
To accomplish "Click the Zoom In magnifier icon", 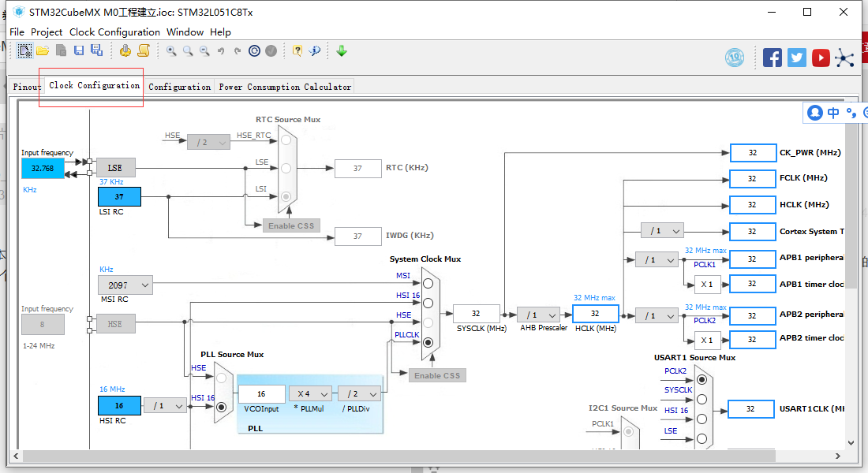I will [x=171, y=51].
